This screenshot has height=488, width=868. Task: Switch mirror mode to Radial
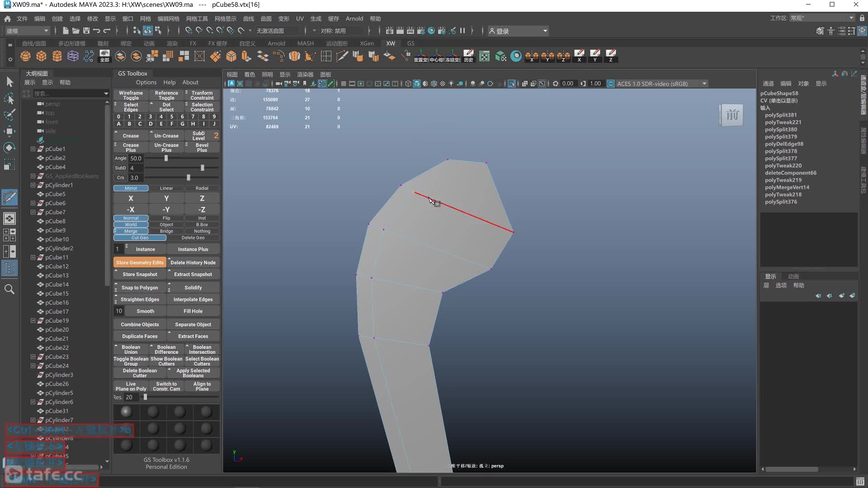tap(202, 188)
